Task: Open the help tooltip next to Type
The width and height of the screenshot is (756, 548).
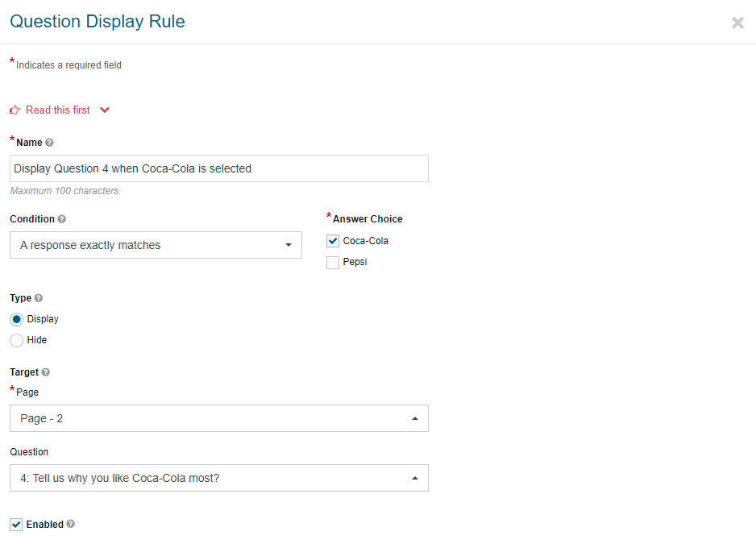Action: 39,298
